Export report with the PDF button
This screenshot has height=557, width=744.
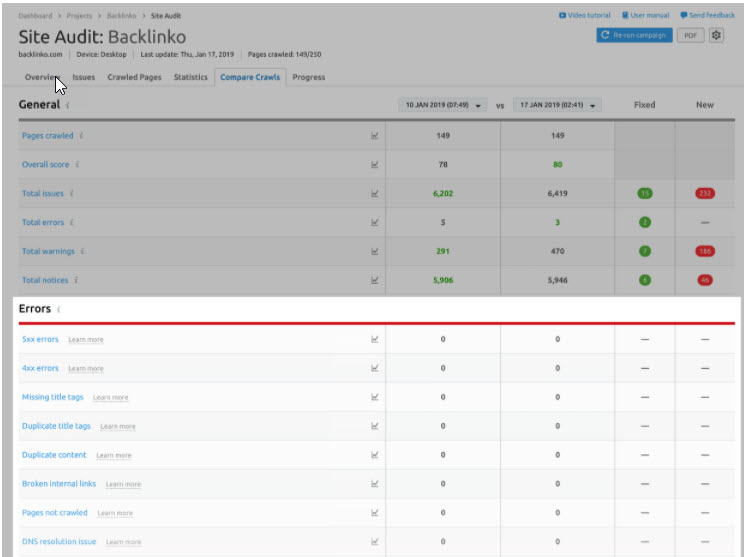(x=690, y=35)
